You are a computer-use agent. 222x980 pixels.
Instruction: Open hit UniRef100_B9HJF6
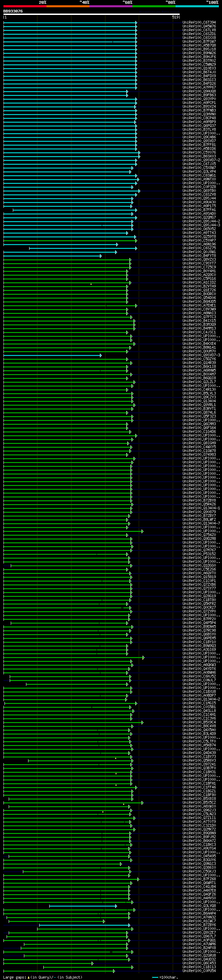tap(199, 57)
